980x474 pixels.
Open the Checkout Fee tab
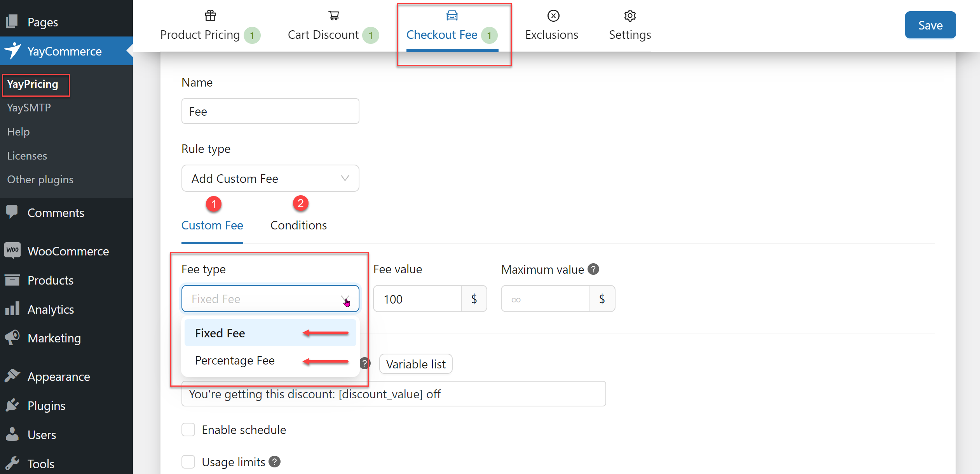(x=442, y=35)
